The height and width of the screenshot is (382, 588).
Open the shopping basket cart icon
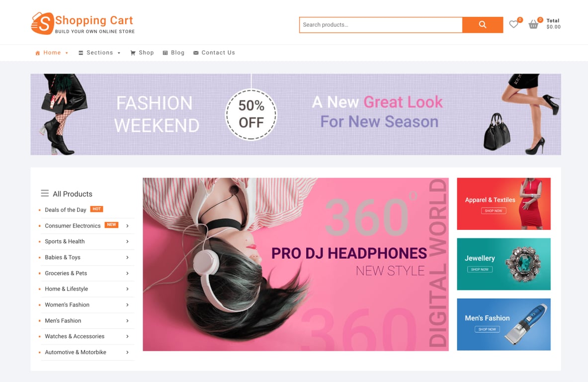[x=533, y=24]
